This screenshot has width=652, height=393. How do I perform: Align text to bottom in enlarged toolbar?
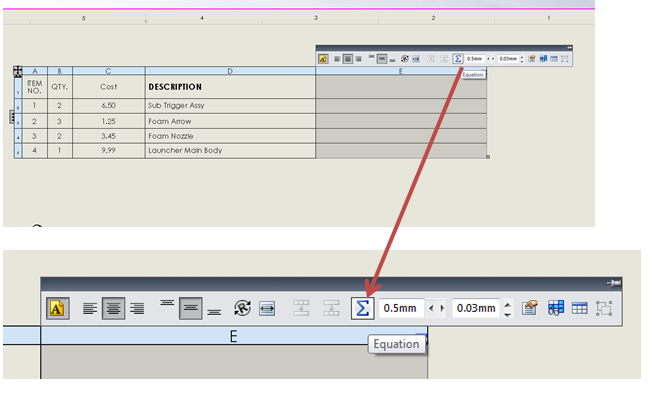tap(214, 312)
